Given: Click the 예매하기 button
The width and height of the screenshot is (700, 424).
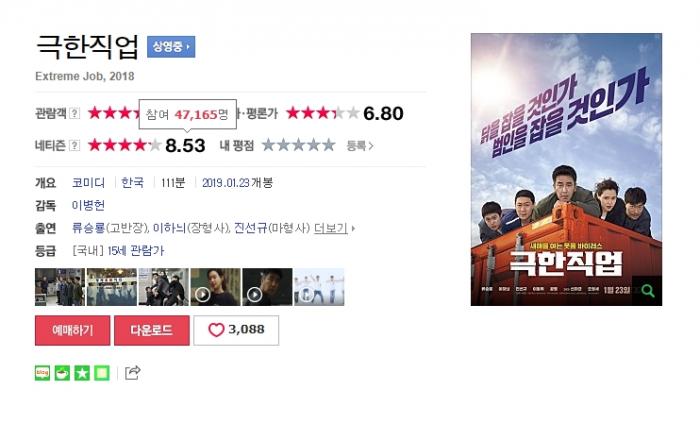Looking at the screenshot, I should (x=72, y=330).
